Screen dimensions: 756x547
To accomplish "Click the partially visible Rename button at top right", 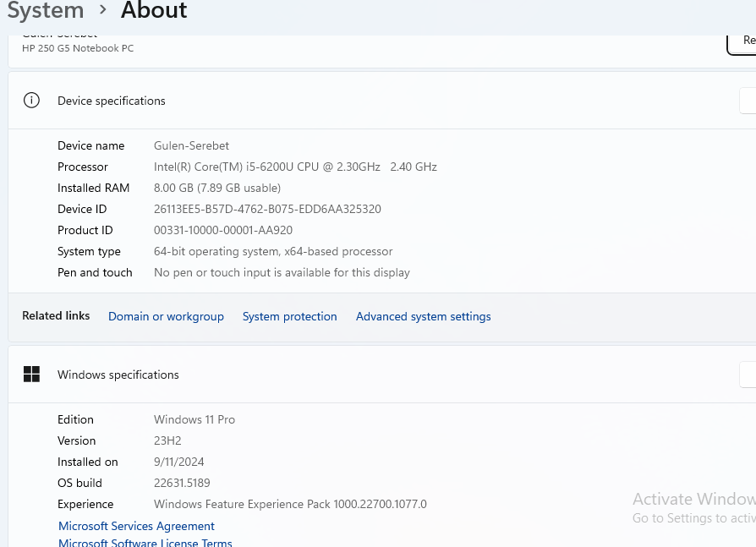I will [742, 41].
